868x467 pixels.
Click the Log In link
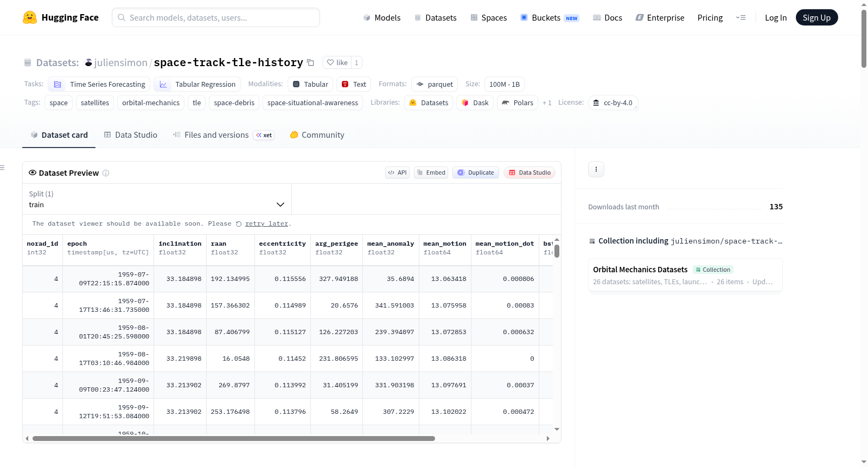[x=776, y=17]
